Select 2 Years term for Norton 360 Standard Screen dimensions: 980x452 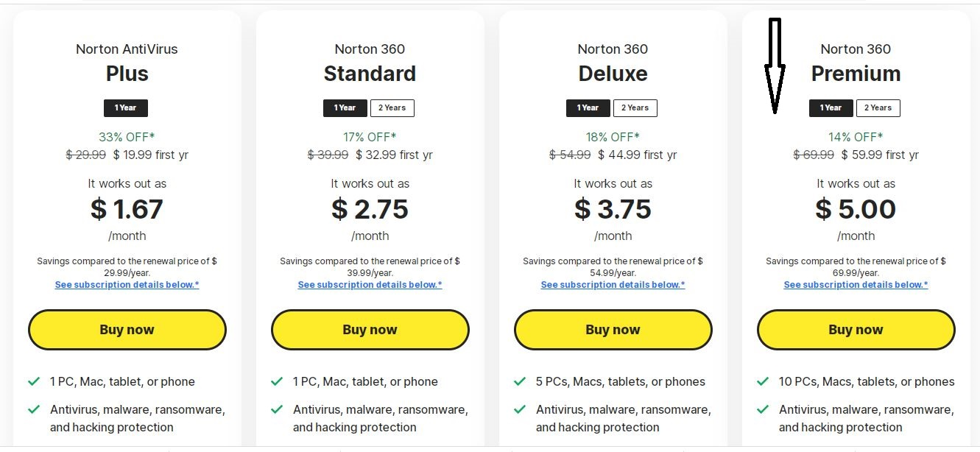tap(392, 108)
